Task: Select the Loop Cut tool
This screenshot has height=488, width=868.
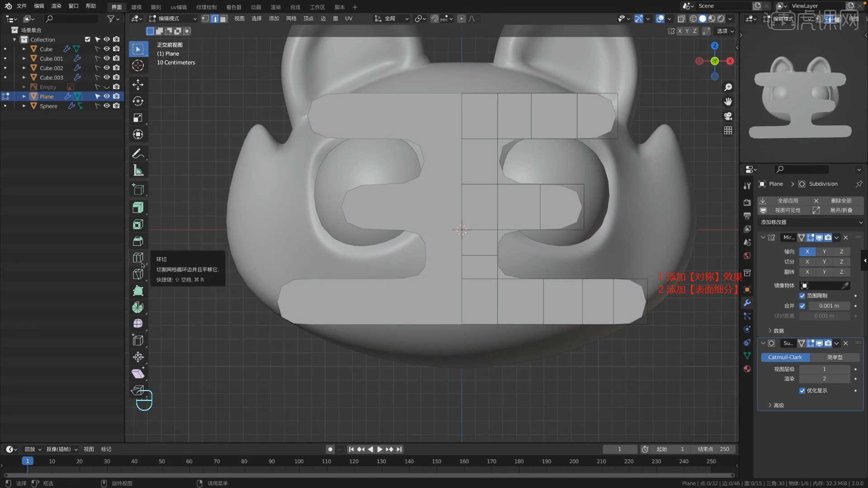Action: (138, 258)
